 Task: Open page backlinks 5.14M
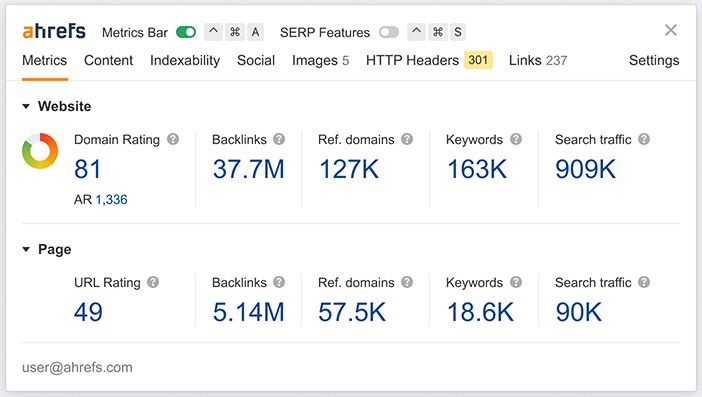click(248, 312)
